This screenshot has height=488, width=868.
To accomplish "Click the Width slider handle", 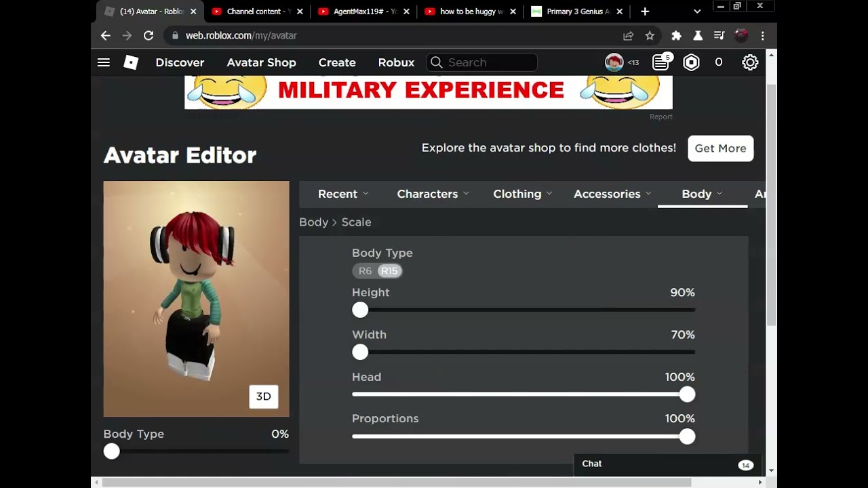I will (x=360, y=352).
